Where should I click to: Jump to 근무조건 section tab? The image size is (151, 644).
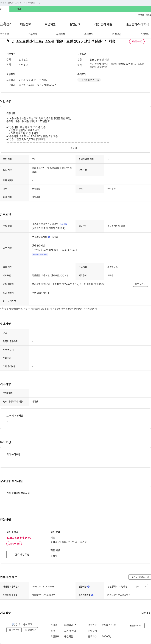tap(32, 34)
